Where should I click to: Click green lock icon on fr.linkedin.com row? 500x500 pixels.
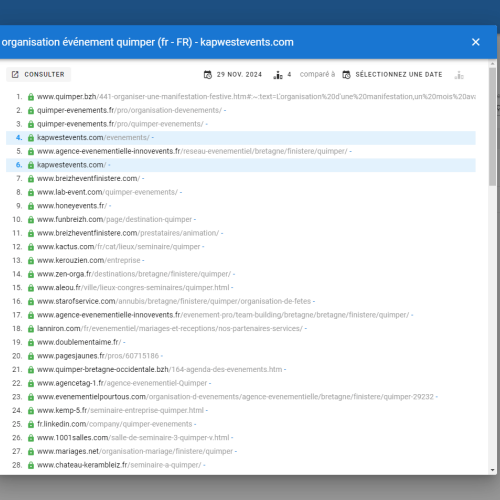tap(31, 425)
